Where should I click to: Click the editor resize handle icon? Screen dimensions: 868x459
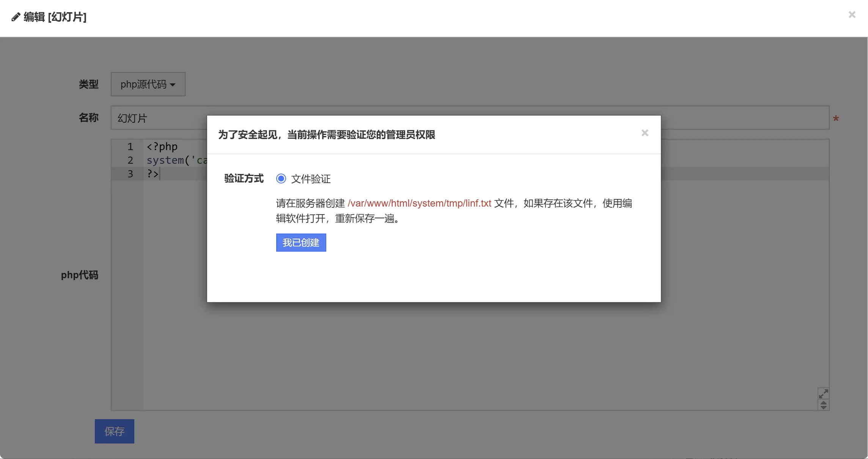[824, 405]
